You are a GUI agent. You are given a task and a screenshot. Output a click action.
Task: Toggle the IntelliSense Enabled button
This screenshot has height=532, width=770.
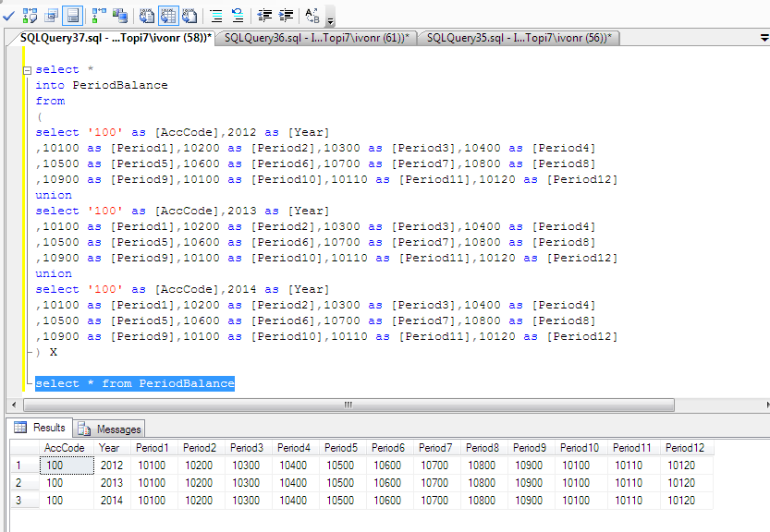[73, 16]
